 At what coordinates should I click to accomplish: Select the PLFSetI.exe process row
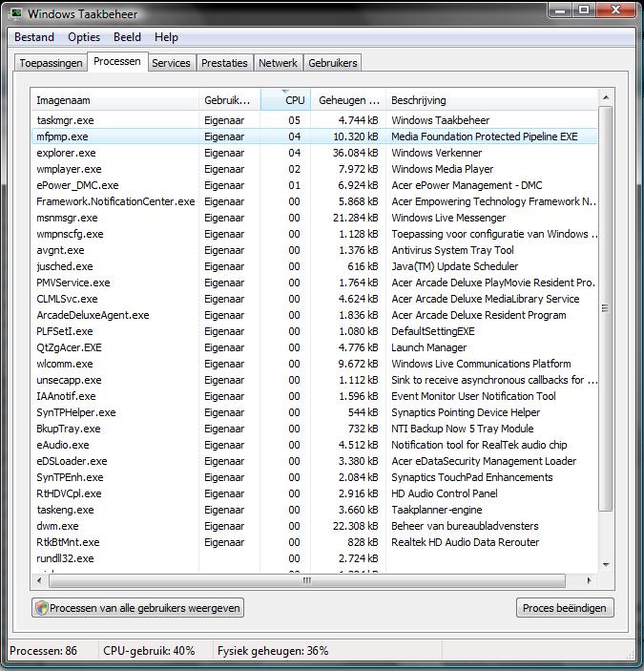tap(314, 331)
